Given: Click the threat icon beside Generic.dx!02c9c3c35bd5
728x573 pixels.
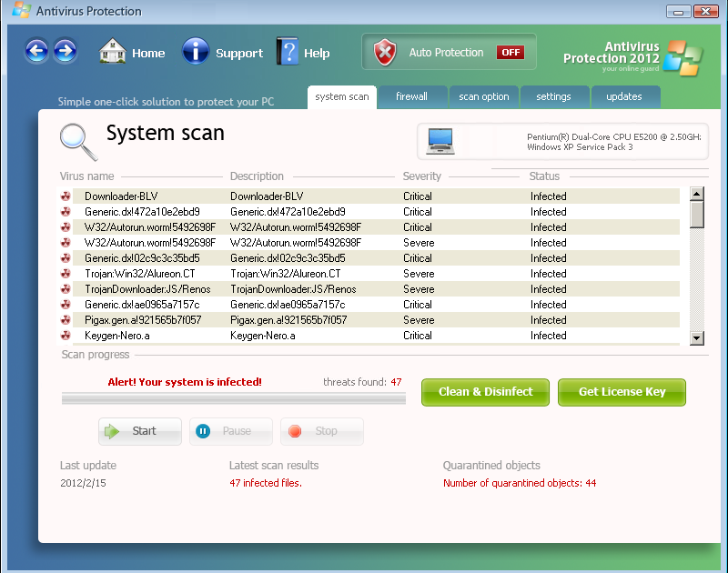Looking at the screenshot, I should 66,258.
